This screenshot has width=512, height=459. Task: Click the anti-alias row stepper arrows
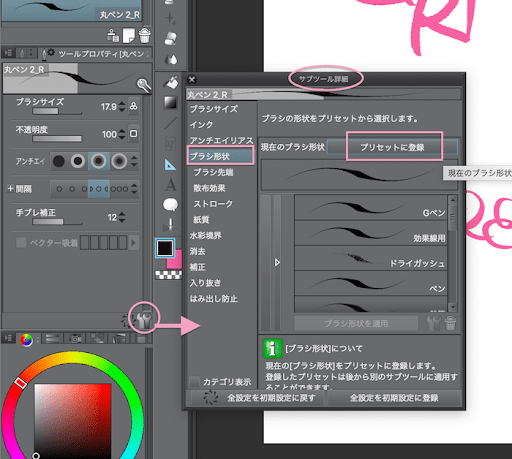[134, 161]
